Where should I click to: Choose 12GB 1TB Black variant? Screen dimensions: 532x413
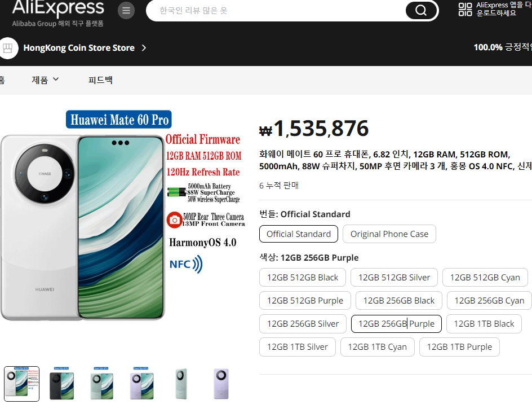click(x=484, y=324)
